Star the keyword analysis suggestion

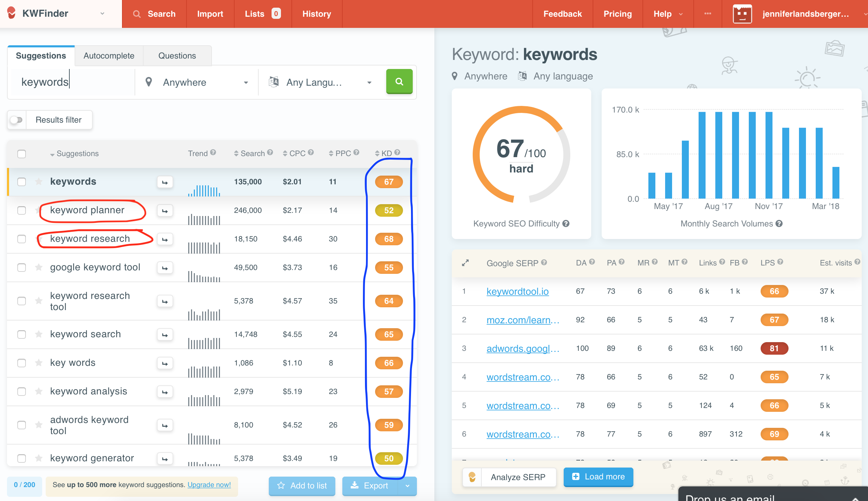39,391
